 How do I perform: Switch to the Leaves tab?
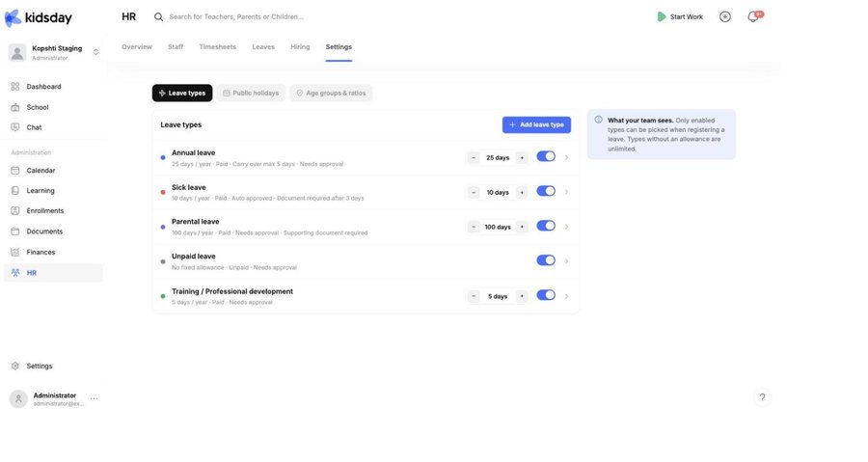(x=263, y=47)
